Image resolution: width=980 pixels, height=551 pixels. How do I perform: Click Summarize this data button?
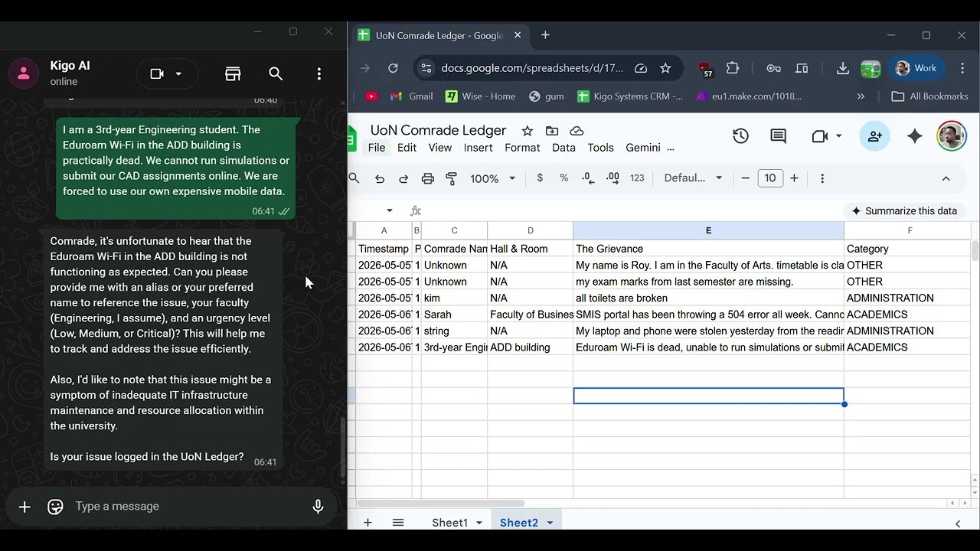(x=904, y=210)
